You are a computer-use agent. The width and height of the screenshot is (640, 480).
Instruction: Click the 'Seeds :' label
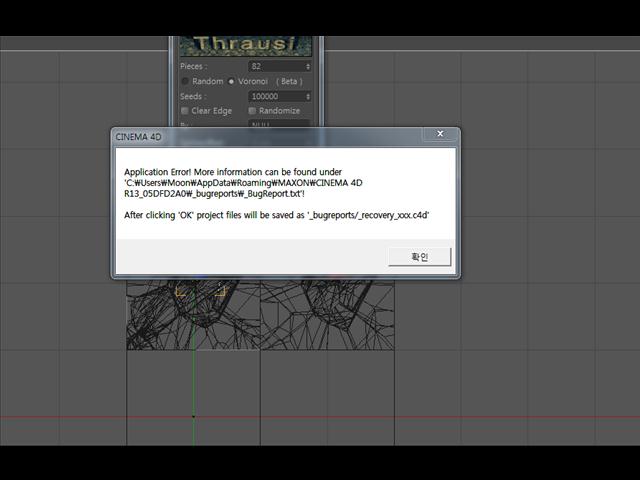[x=193, y=96]
